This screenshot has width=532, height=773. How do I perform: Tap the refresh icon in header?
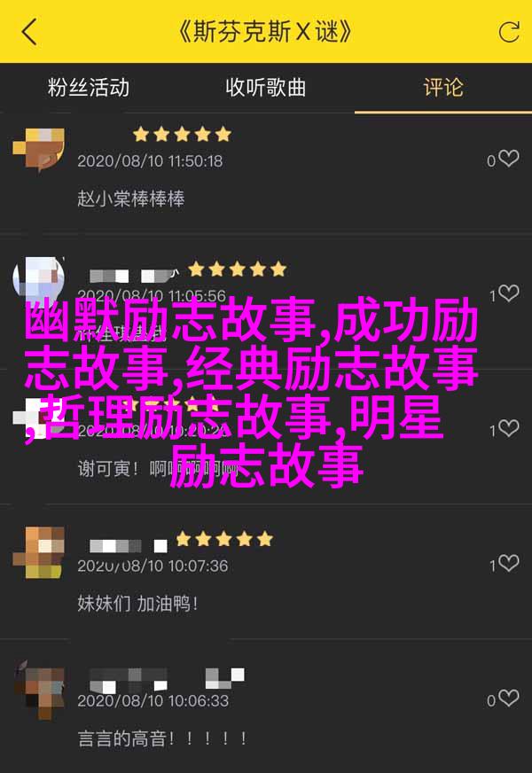509,32
